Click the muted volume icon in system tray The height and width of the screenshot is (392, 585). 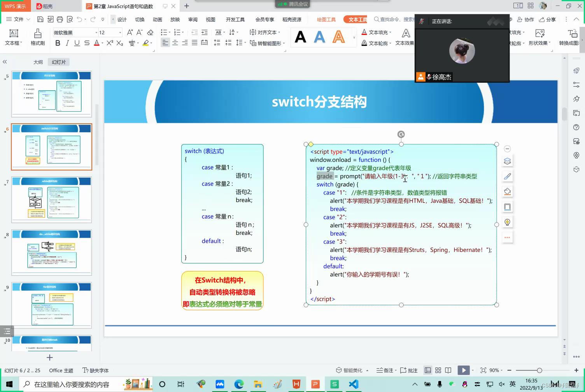(502, 384)
